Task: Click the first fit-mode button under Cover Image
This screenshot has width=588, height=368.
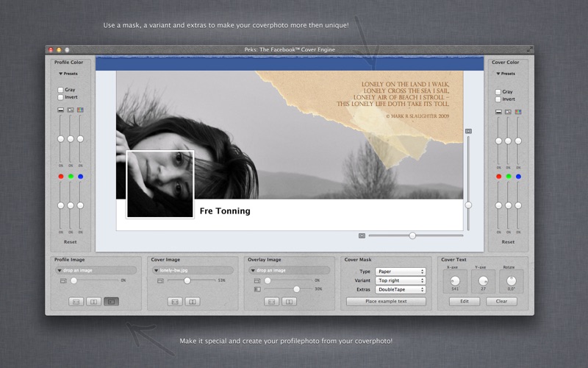Action: (175, 302)
